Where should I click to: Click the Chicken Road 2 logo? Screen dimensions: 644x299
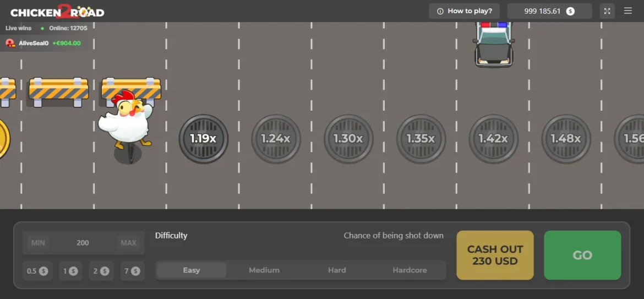[57, 12]
